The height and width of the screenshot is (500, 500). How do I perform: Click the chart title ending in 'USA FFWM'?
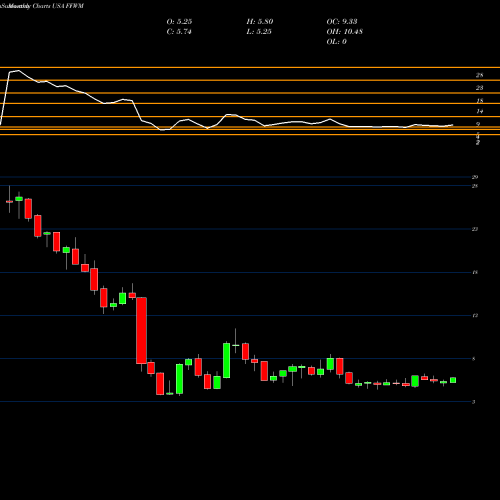tap(42, 6)
